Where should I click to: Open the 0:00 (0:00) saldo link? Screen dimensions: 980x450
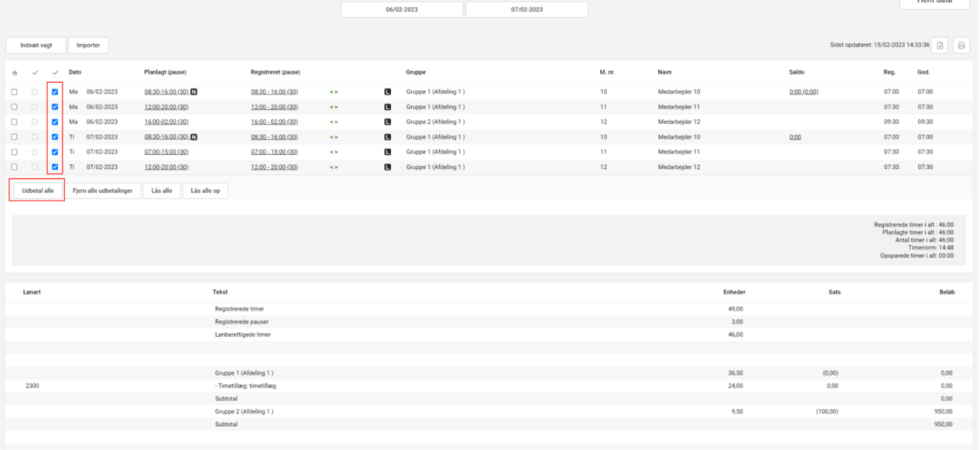[x=804, y=92]
